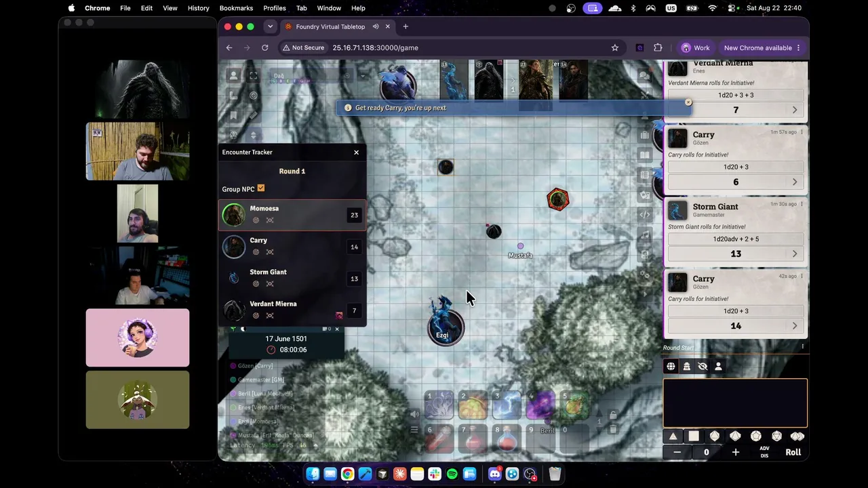The width and height of the screenshot is (868, 488).
Task: Toggle Storm Giant's target crosshair icon
Action: tap(270, 284)
